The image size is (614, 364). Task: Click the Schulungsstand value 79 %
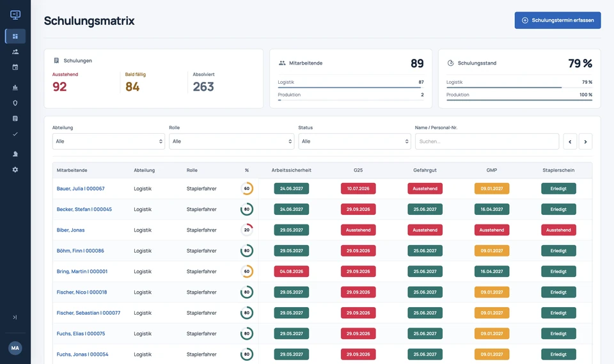tap(580, 63)
